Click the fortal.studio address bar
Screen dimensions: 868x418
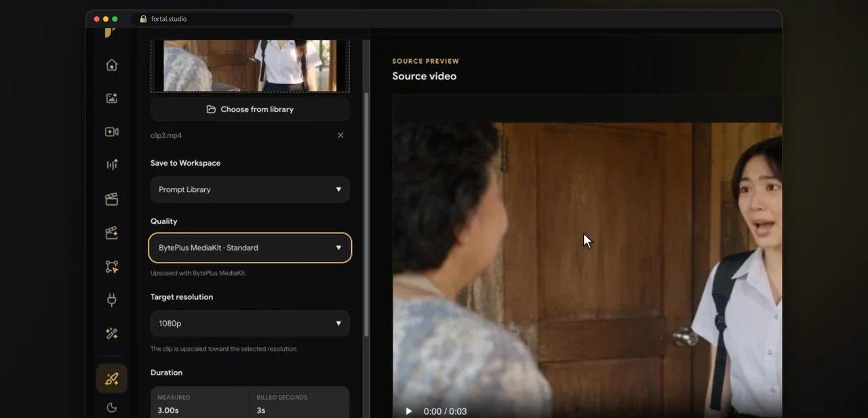point(213,19)
